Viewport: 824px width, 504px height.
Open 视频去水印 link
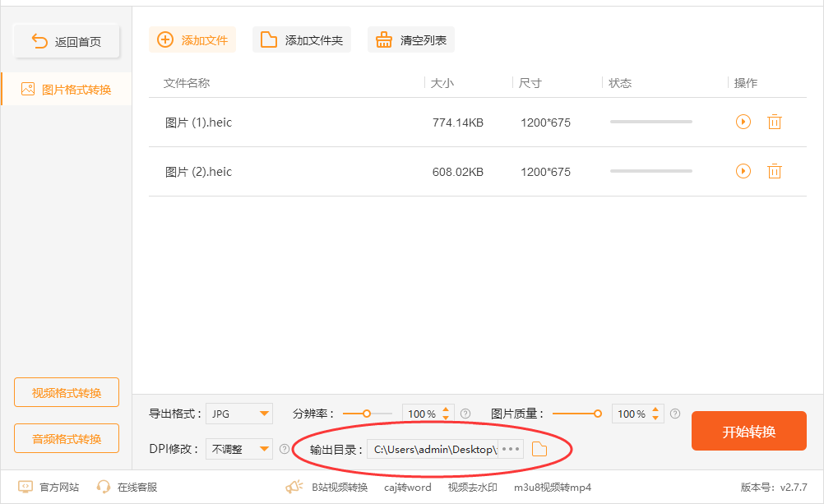pyautogui.click(x=472, y=488)
